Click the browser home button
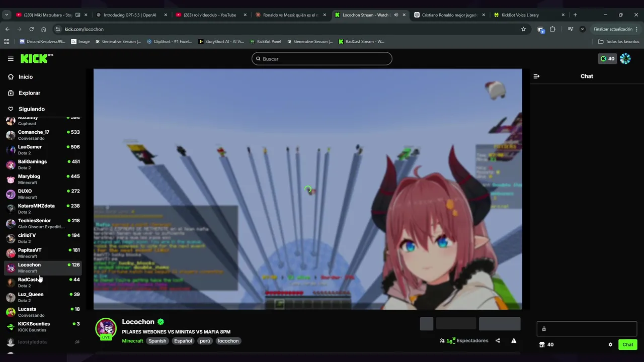This screenshot has width=644, height=362. pos(43,29)
